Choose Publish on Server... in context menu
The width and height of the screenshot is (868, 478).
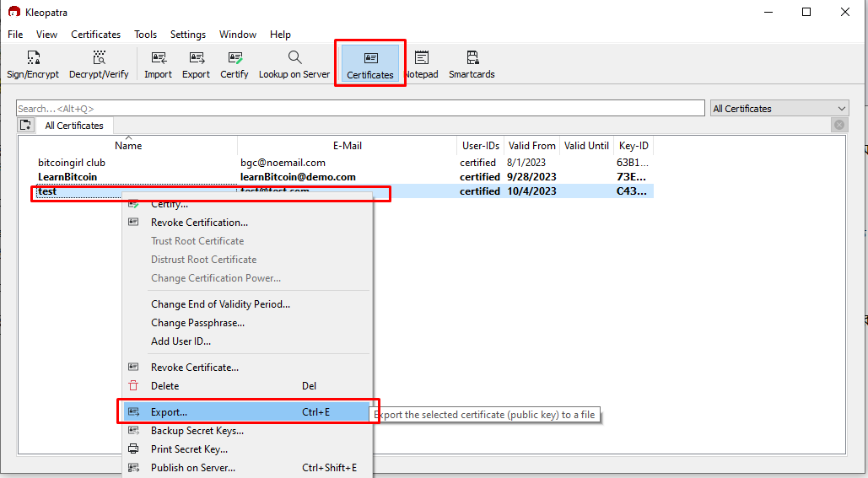[x=247, y=468]
